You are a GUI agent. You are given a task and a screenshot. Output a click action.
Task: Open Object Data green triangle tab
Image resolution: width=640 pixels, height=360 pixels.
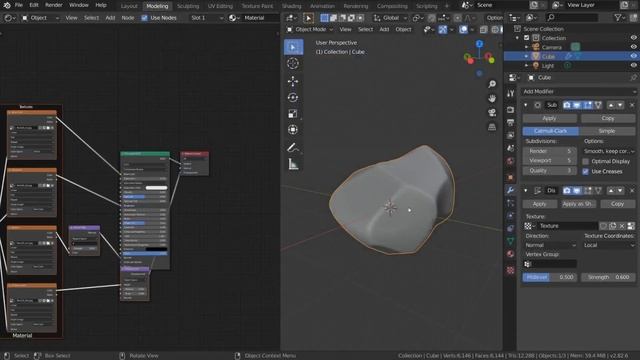click(510, 241)
